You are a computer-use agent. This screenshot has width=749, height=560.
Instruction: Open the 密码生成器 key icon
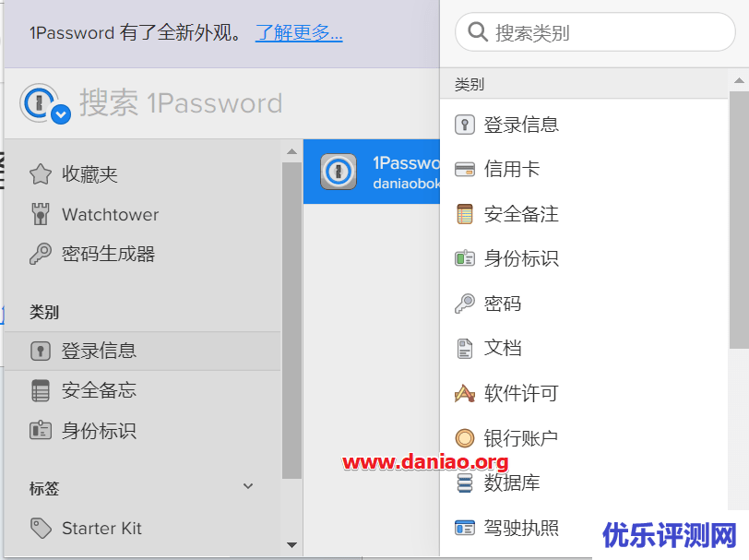[x=41, y=254]
